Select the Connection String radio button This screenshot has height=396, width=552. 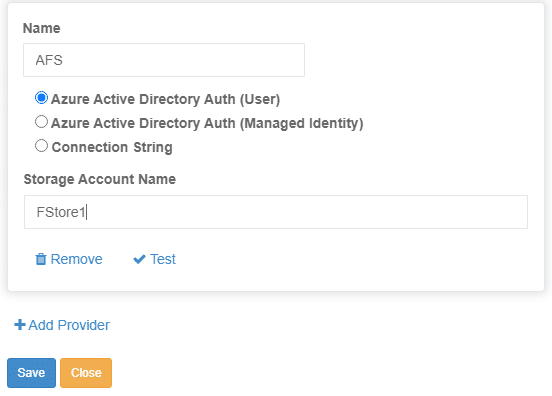coord(41,146)
